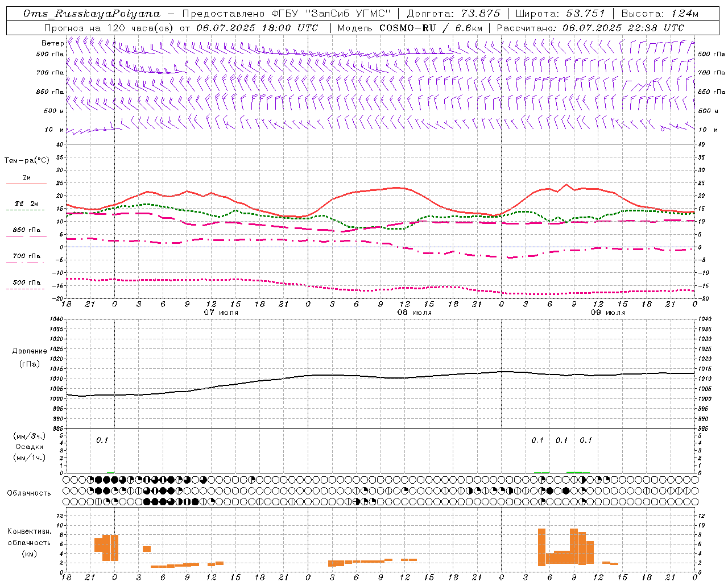Screen dimensions: 728x582
Task: Click the '(гПа)' unit under Давление
Action: point(29,364)
